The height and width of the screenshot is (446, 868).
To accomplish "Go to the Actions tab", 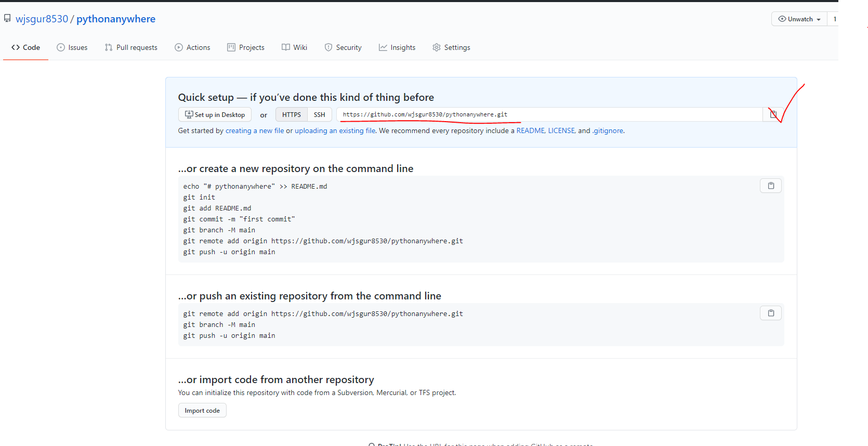I will (192, 47).
